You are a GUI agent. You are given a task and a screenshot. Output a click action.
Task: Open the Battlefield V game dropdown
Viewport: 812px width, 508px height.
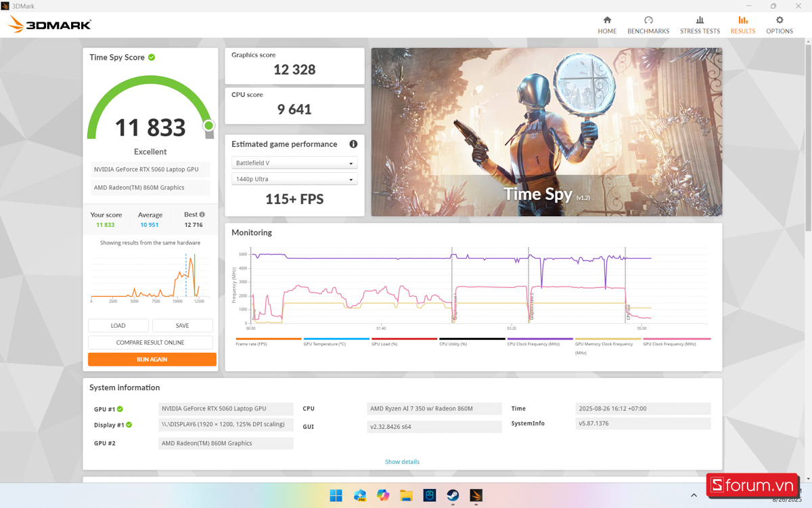coord(294,163)
